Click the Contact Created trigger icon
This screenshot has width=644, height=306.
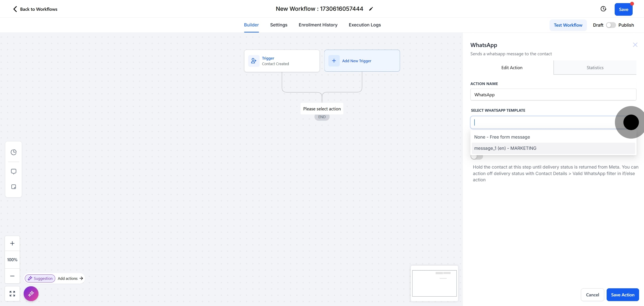point(254,61)
